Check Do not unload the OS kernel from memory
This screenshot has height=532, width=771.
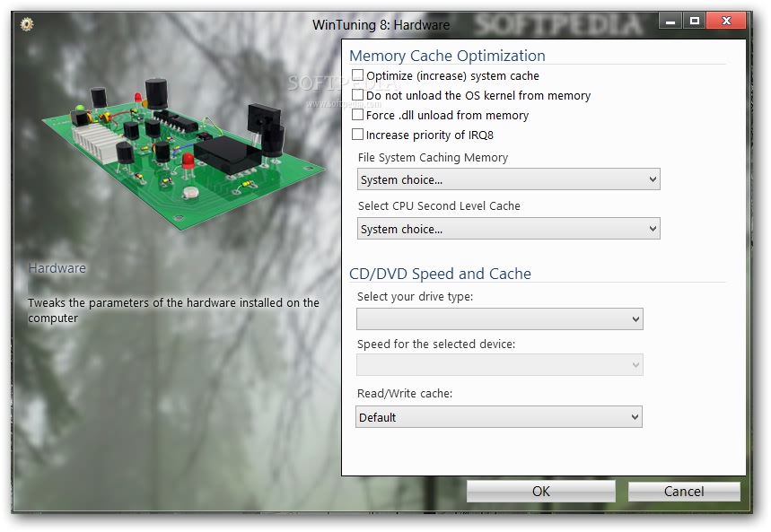pos(357,95)
